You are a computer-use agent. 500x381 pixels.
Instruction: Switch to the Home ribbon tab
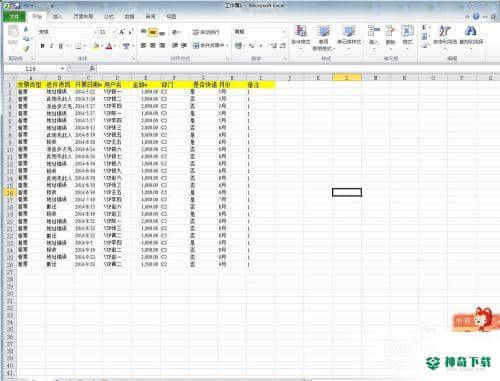[37, 16]
